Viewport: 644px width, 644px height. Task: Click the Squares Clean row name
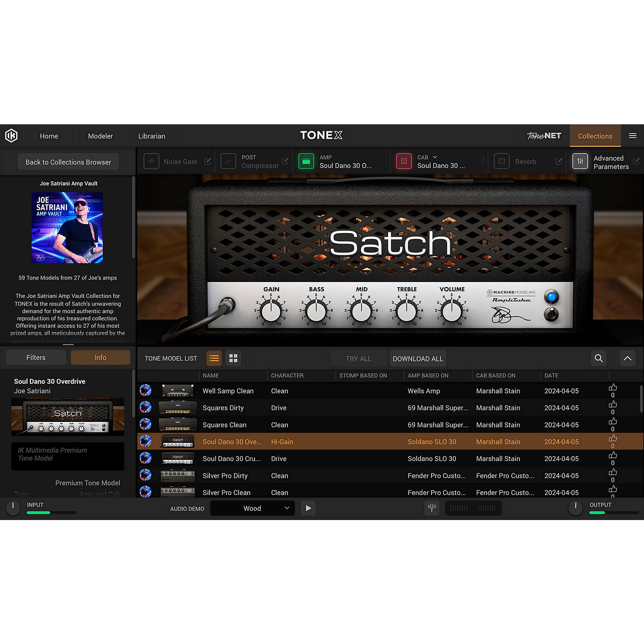point(224,425)
